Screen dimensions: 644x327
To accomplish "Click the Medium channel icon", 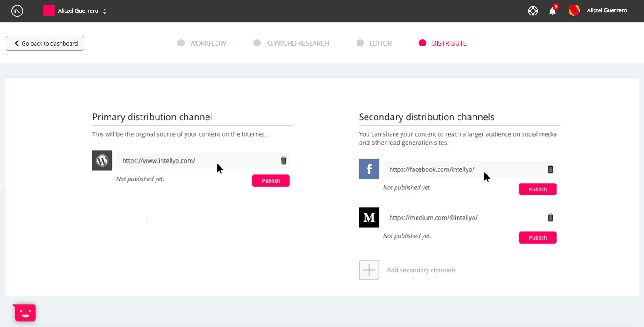I will (369, 217).
